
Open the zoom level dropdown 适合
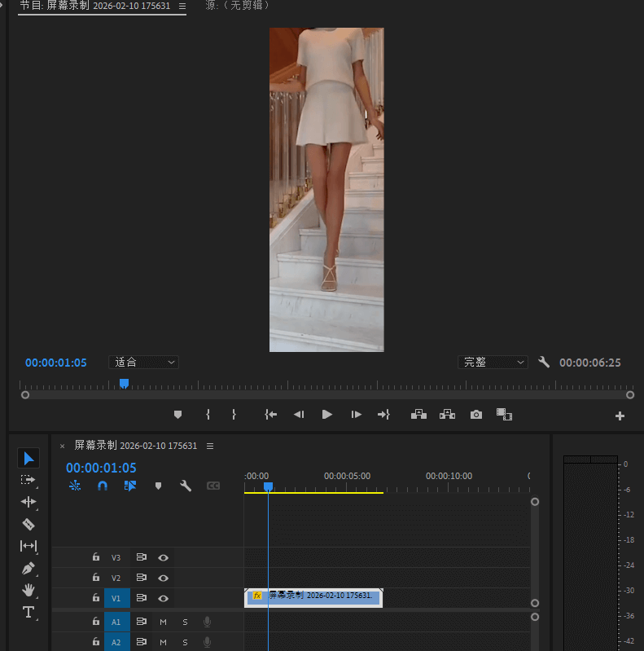pos(144,363)
